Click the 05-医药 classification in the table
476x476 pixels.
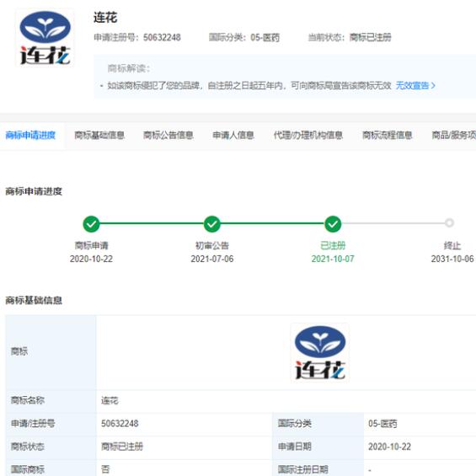click(382, 424)
